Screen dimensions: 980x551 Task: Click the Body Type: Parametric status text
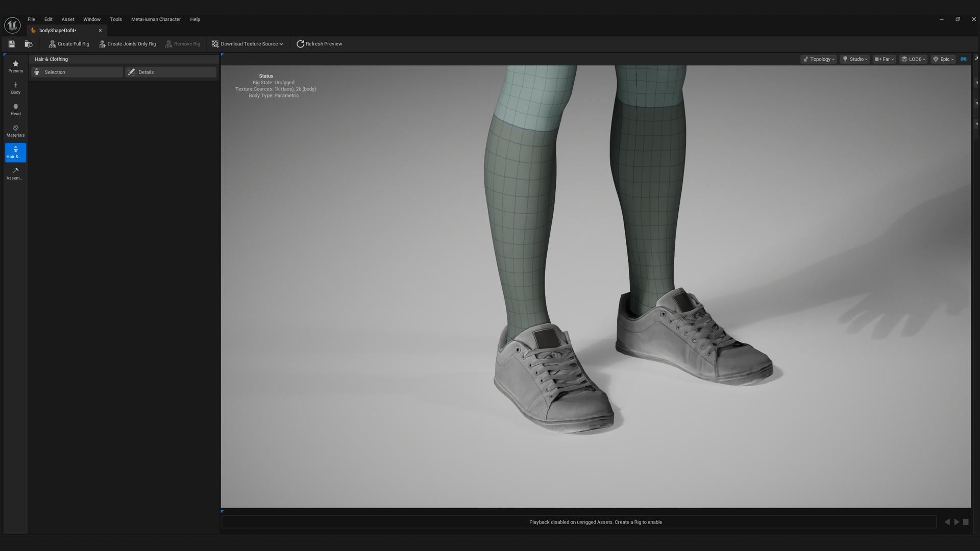tap(274, 96)
